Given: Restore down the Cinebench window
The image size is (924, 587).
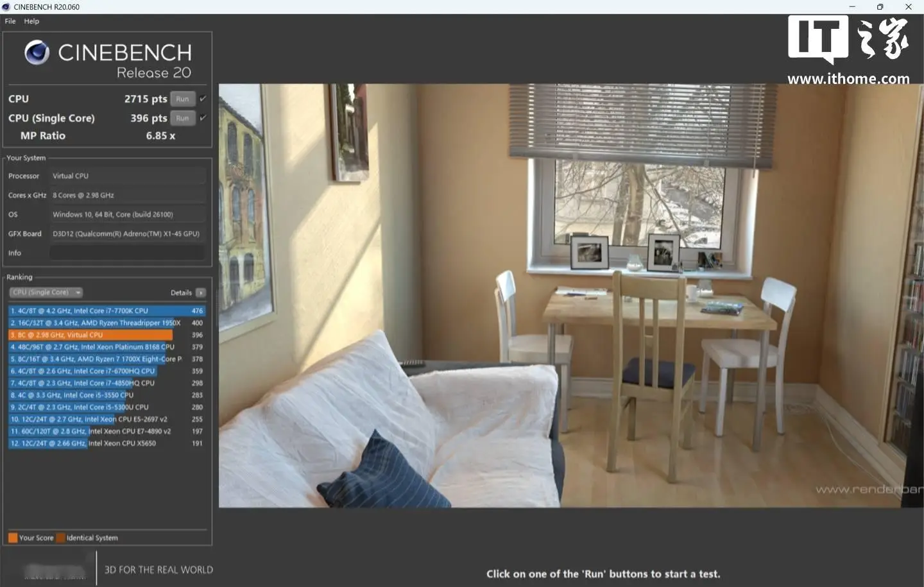Looking at the screenshot, I should click(x=880, y=7).
